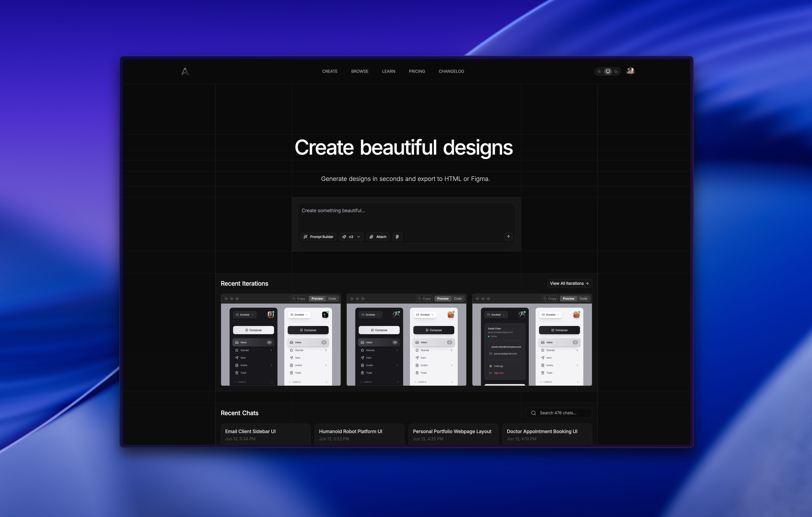Copy the second iteration card
This screenshot has width=812, height=517.
(424, 299)
